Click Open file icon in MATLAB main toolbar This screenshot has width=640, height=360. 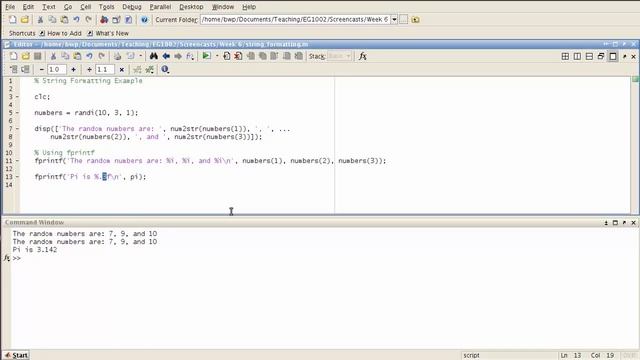pos(25,19)
